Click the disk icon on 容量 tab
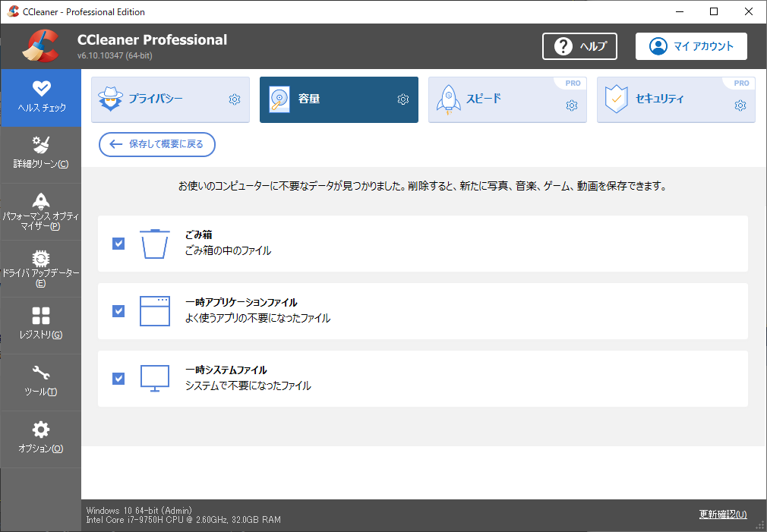Image resolution: width=767 pixels, height=532 pixels. 279,99
